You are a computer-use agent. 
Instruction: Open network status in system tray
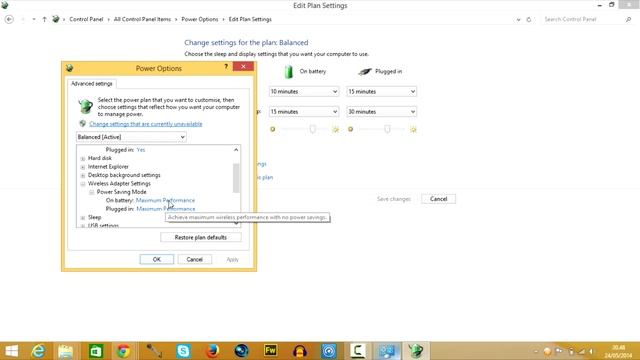point(581,351)
